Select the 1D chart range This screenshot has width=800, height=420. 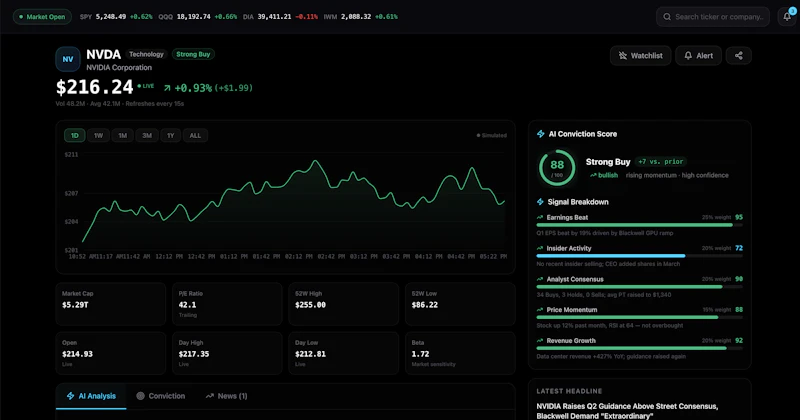pyautogui.click(x=74, y=135)
